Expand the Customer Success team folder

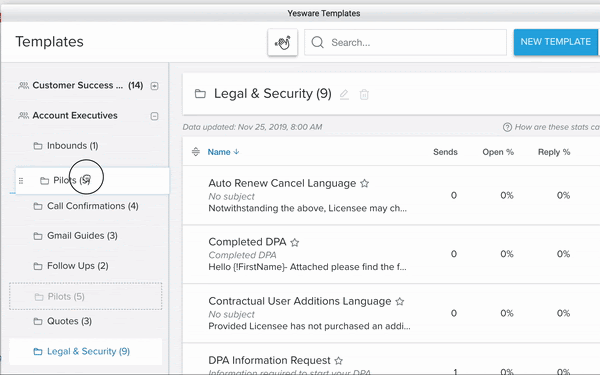(x=154, y=86)
